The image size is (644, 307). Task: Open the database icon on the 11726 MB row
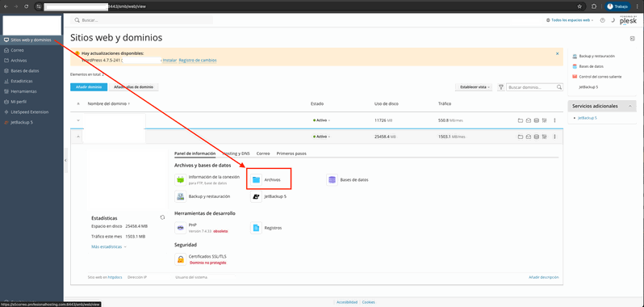pyautogui.click(x=536, y=120)
